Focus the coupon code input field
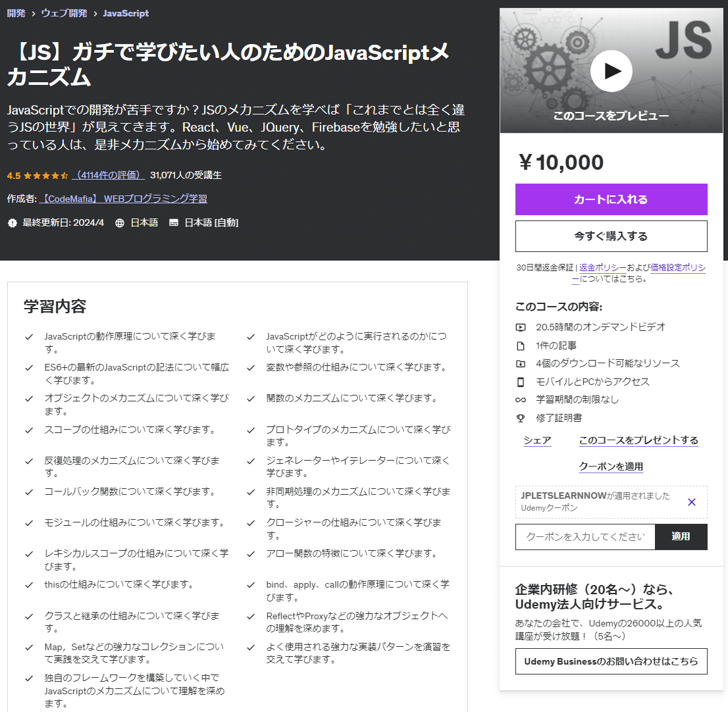The image size is (728, 712). [x=585, y=536]
